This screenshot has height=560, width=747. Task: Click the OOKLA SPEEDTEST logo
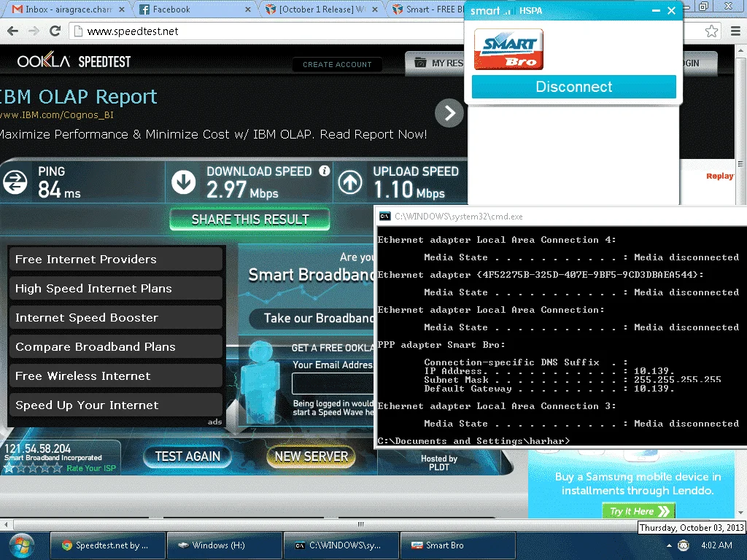74,61
